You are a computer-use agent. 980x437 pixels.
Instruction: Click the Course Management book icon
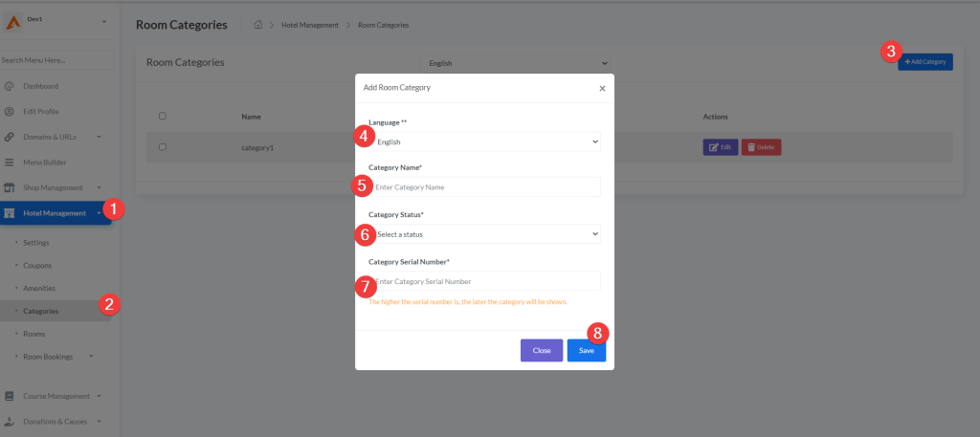(10, 396)
